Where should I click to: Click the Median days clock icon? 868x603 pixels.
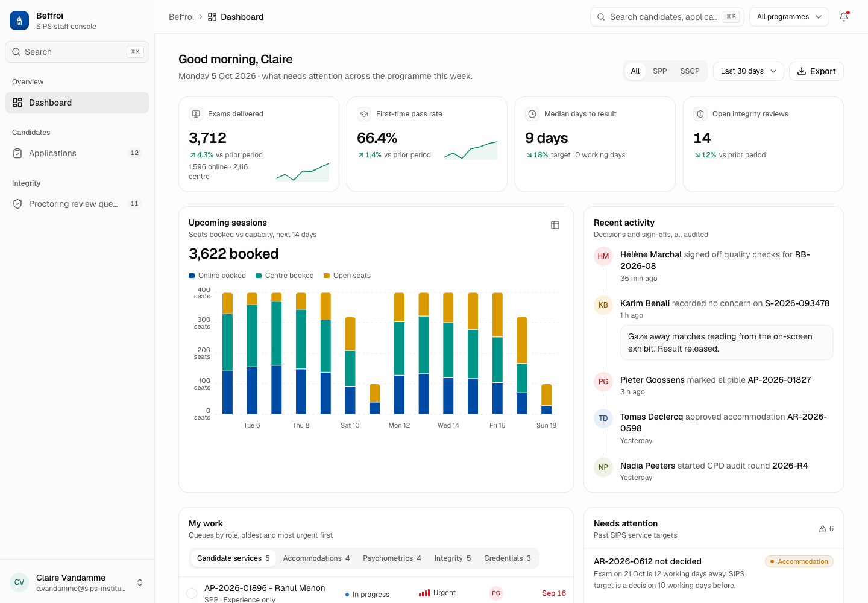click(x=532, y=114)
